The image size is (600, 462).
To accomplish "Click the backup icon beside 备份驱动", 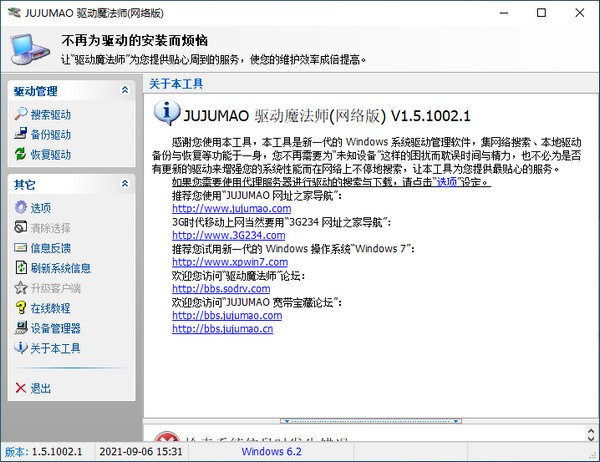I will 21,134.
